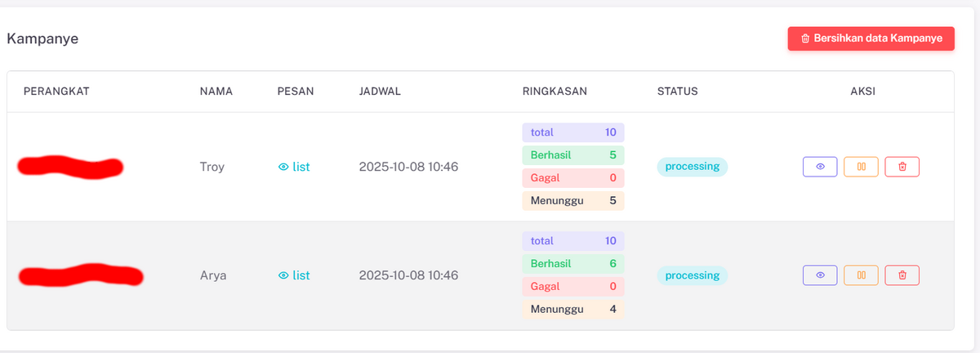The image size is (980, 353).
Task: Pause the Troy campaign
Action: [861, 167]
